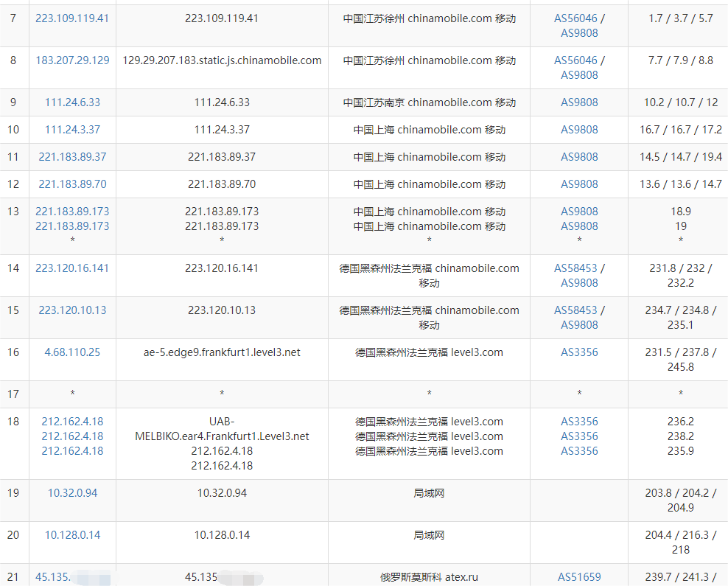
Task: Click latency 231.5 / 237.8 / 245.8
Action: click(681, 360)
